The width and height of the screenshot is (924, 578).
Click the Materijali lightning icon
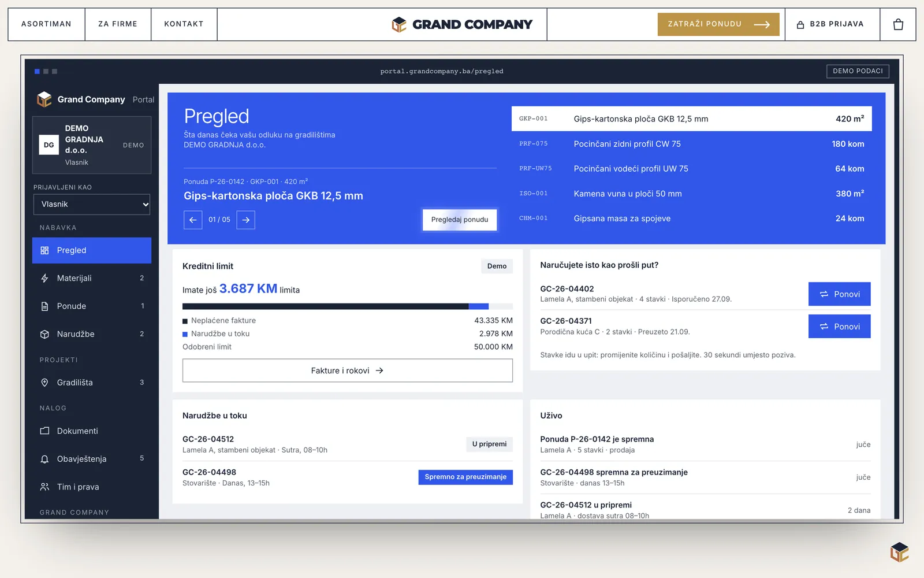coord(44,278)
